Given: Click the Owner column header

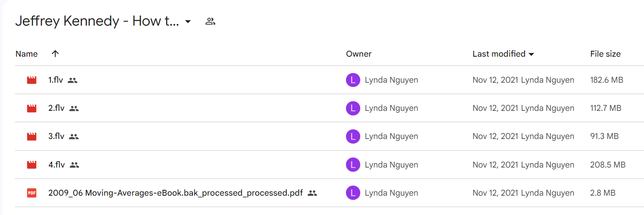Looking at the screenshot, I should click(x=359, y=54).
